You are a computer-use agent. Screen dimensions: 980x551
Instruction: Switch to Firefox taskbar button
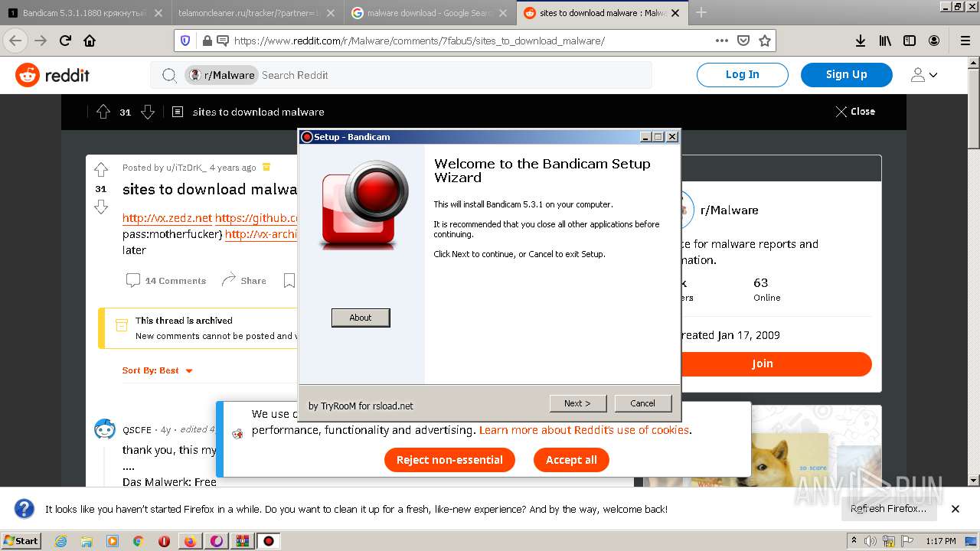point(191,541)
